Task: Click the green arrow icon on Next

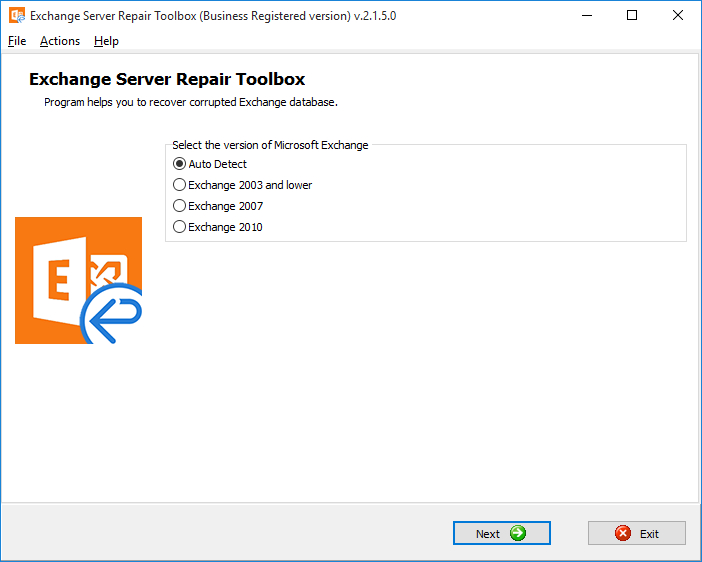Action: tap(517, 533)
